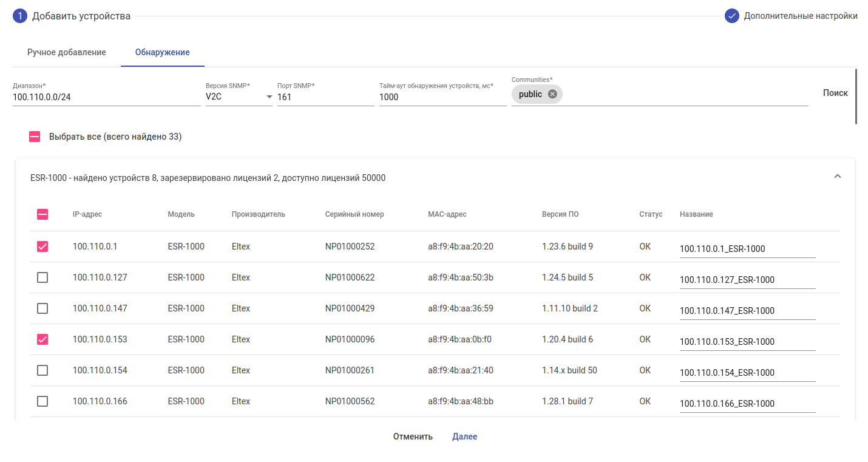Edit the name field for 100.110.0.154
This screenshot has height=462, width=868.
747,373
